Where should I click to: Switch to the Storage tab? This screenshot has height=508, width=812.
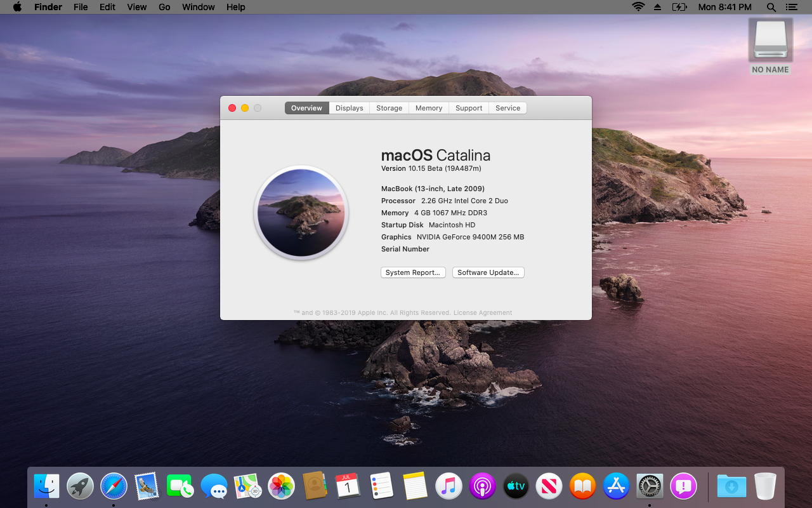click(x=389, y=108)
